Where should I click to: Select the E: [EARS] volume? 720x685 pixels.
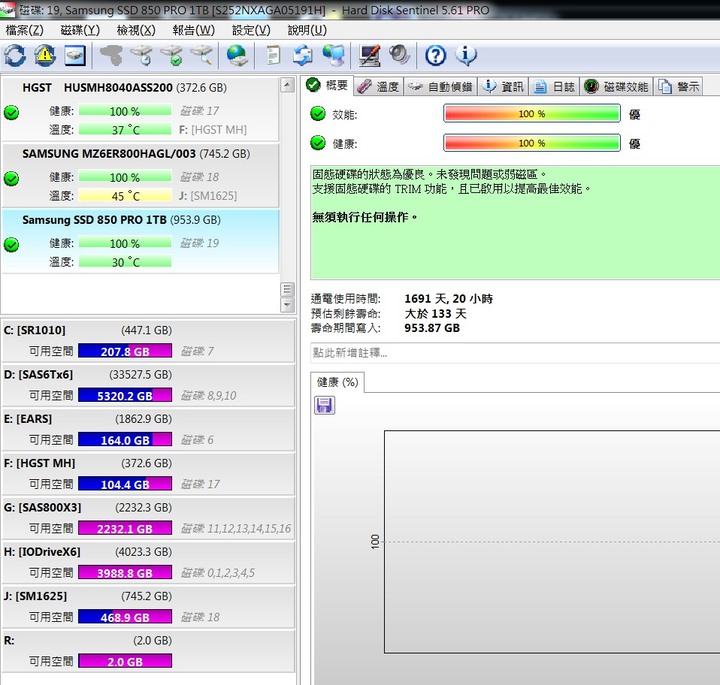click(x=148, y=429)
